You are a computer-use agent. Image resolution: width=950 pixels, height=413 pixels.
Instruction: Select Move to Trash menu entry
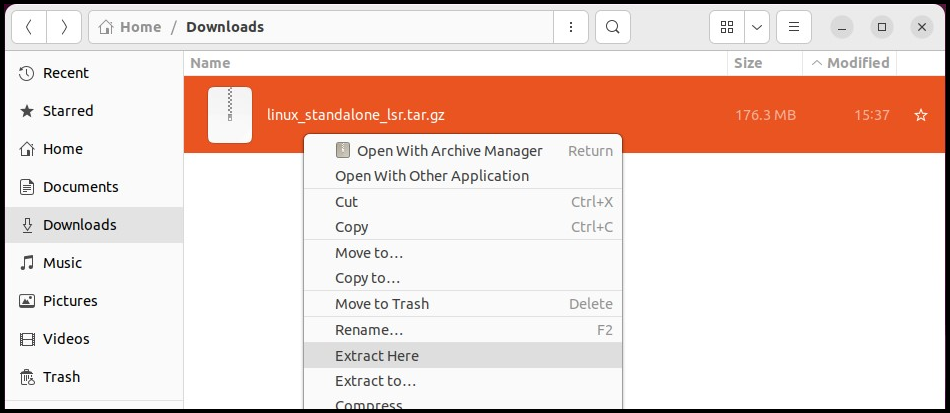pyautogui.click(x=382, y=304)
